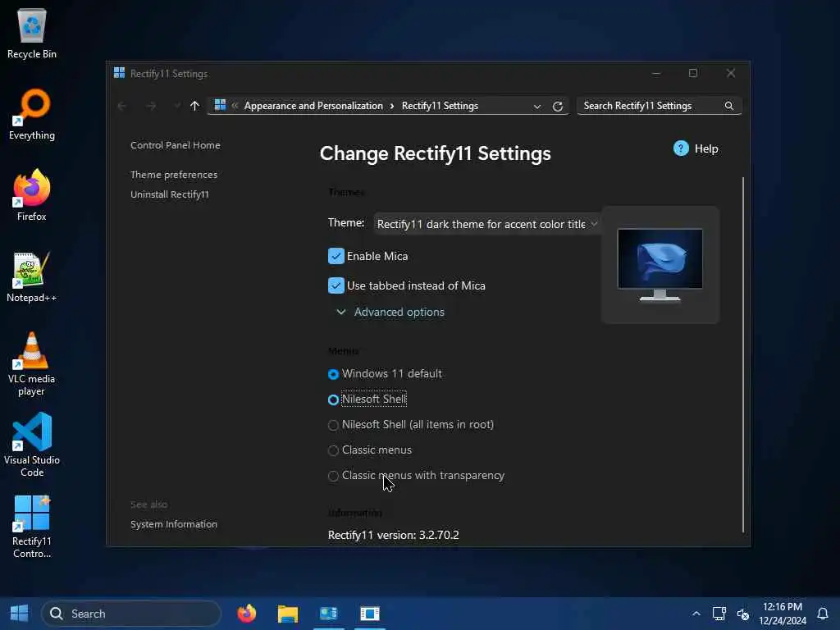Expand Advanced options section
The image size is (840, 630).
(x=391, y=312)
